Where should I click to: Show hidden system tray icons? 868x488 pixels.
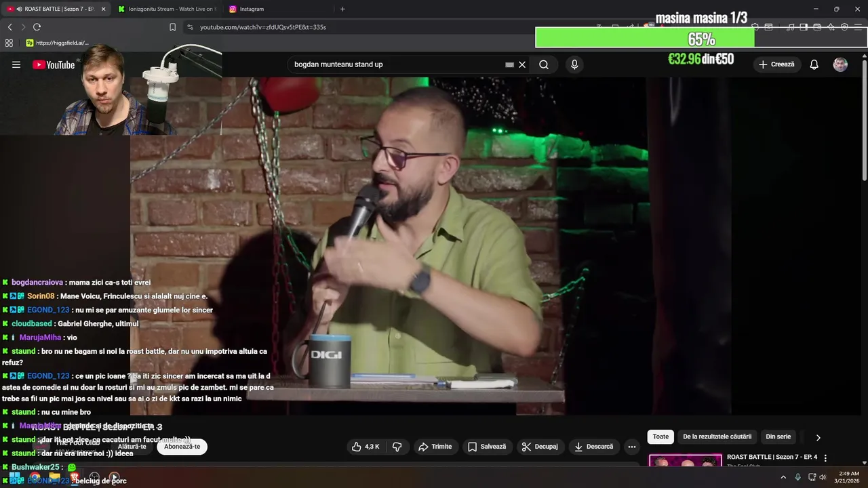(783, 477)
